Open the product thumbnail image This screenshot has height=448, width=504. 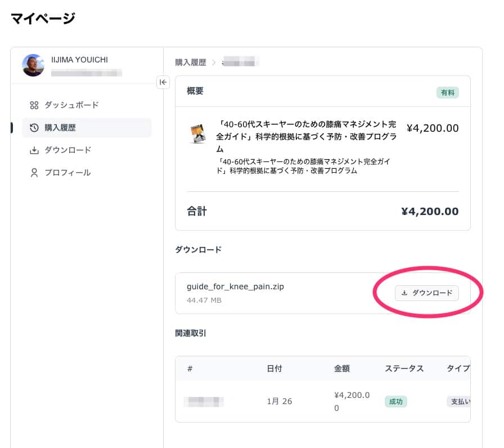pyautogui.click(x=197, y=133)
